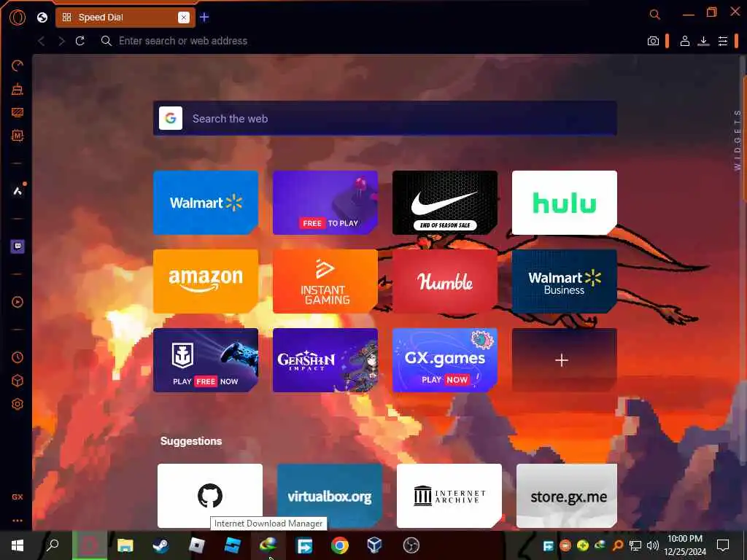The image size is (747, 560).
Task: Expand the Widgets side panel
Action: coord(738,140)
